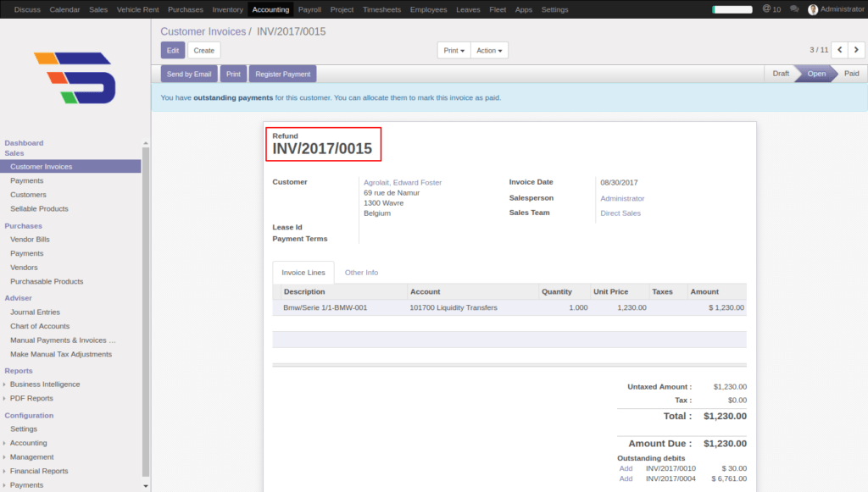Image resolution: width=868 pixels, height=492 pixels.
Task: Click the Print button in status bar
Action: [233, 74]
